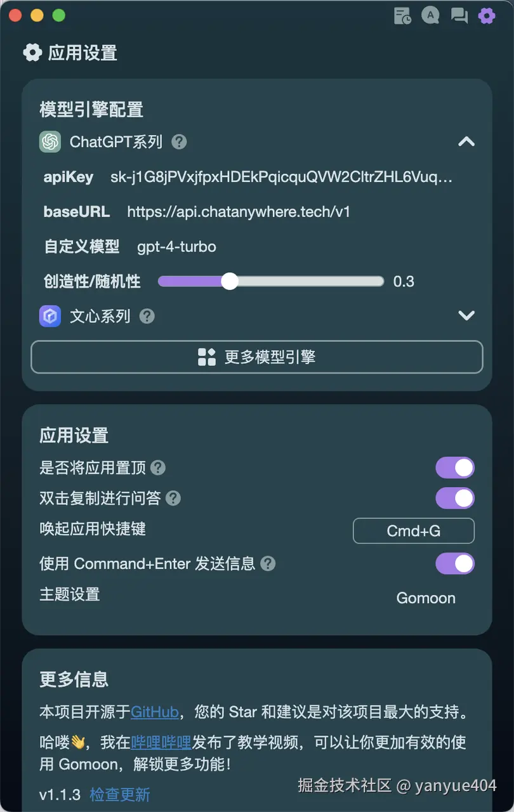Disable the 双击复制进行问答 switch
The height and width of the screenshot is (812, 514).
[455, 498]
